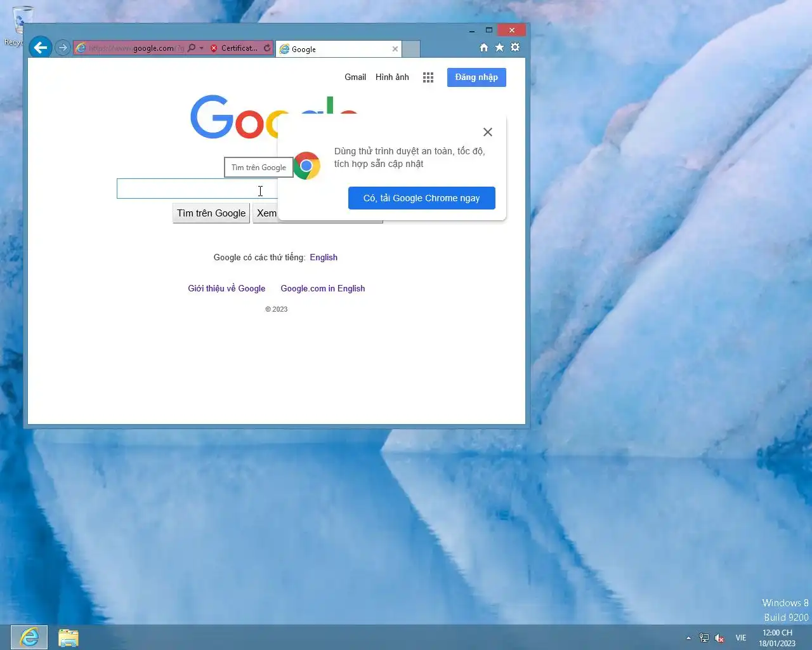Click the address bar search magnifier icon
The image size is (812, 650).
coord(192,48)
